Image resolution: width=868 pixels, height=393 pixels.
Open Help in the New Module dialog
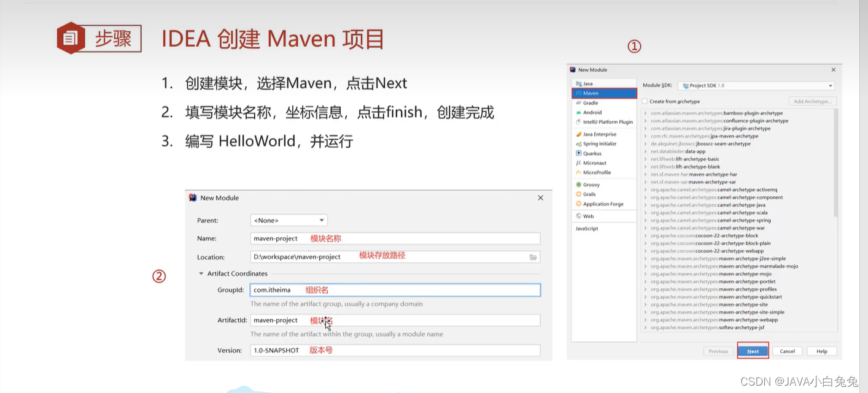822,351
